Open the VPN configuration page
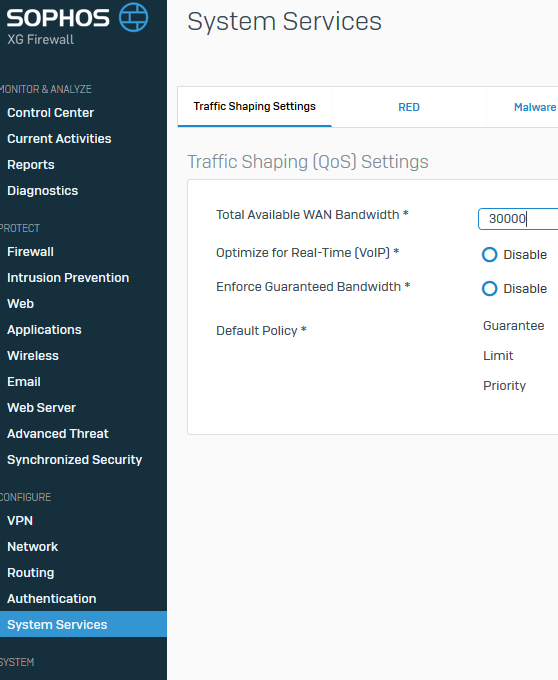 pos(20,521)
